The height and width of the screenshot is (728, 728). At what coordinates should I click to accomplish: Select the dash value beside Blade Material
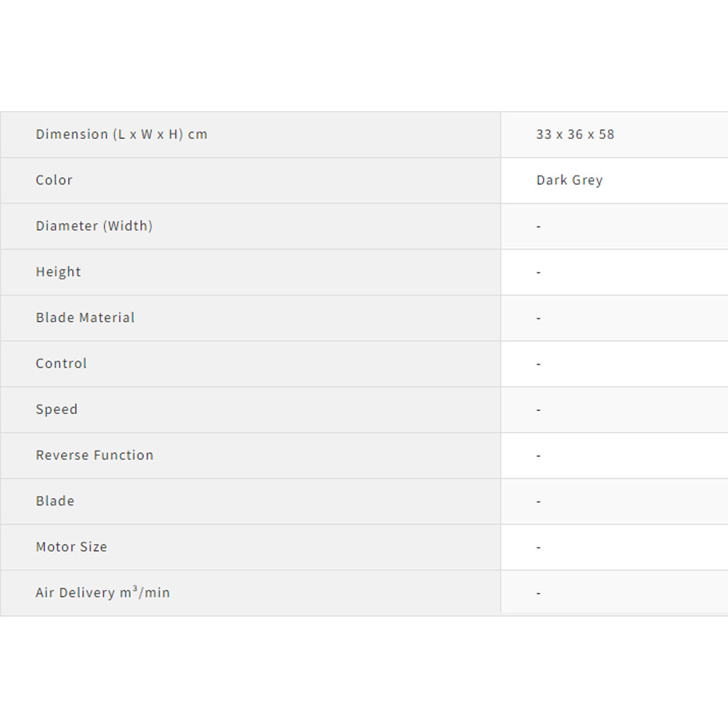[539, 318]
